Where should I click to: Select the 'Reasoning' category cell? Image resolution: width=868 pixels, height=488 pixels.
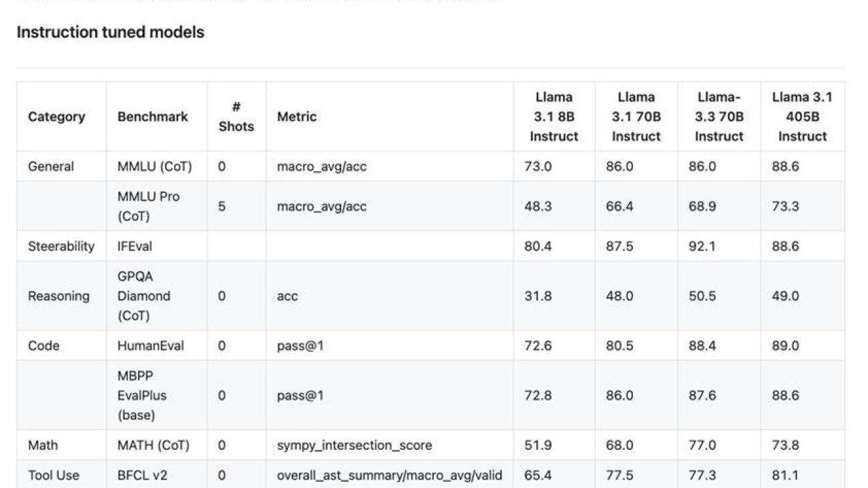click(x=59, y=296)
